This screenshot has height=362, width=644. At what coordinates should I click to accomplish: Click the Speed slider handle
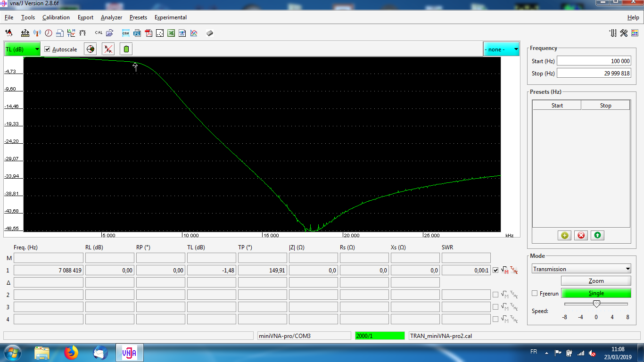pyautogui.click(x=596, y=304)
